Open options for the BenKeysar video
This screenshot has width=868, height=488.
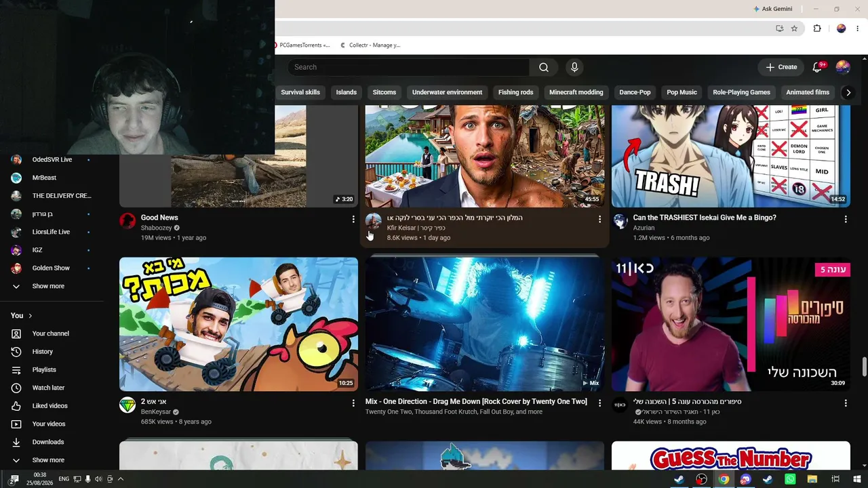[x=353, y=403]
